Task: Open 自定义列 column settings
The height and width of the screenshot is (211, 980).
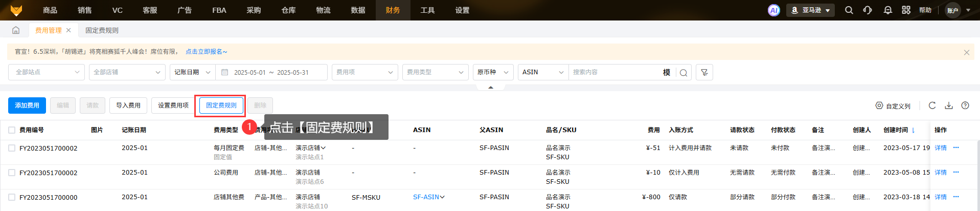Action: pyautogui.click(x=893, y=106)
